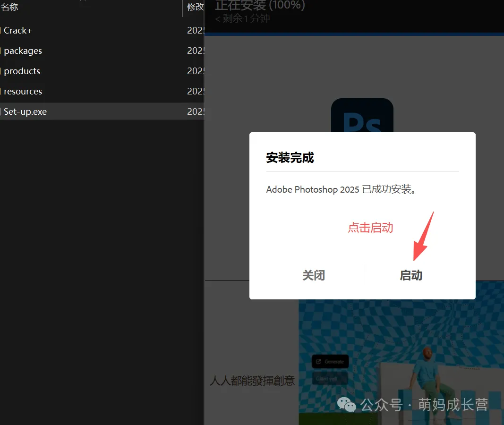The image size is (504, 425).
Task: Click the Photoshop Ps logo icon
Action: [362, 115]
